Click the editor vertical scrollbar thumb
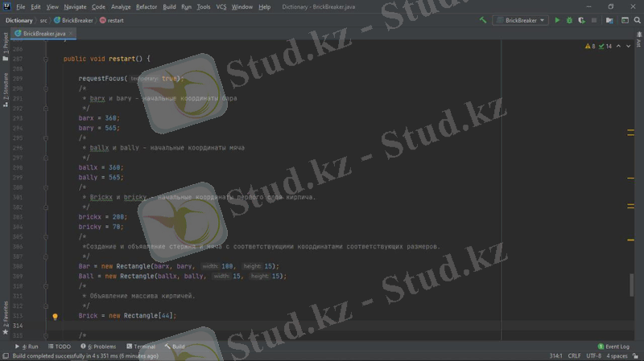 click(631, 284)
